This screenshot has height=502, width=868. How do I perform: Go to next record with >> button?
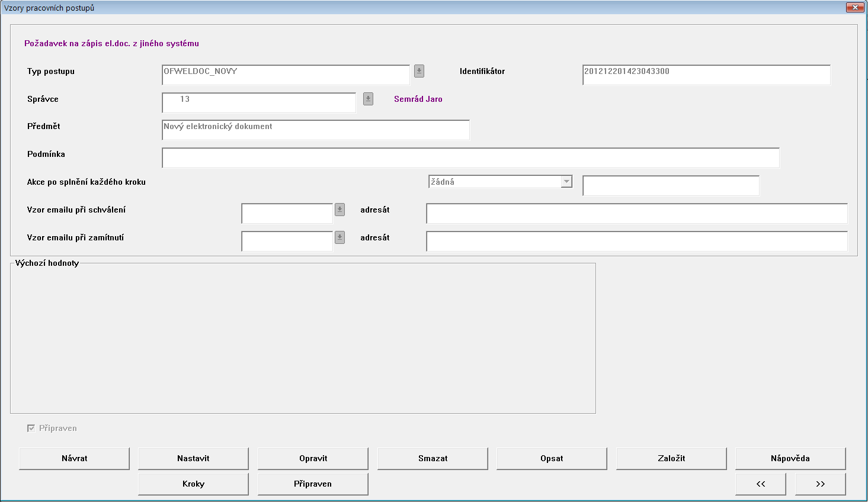click(821, 484)
